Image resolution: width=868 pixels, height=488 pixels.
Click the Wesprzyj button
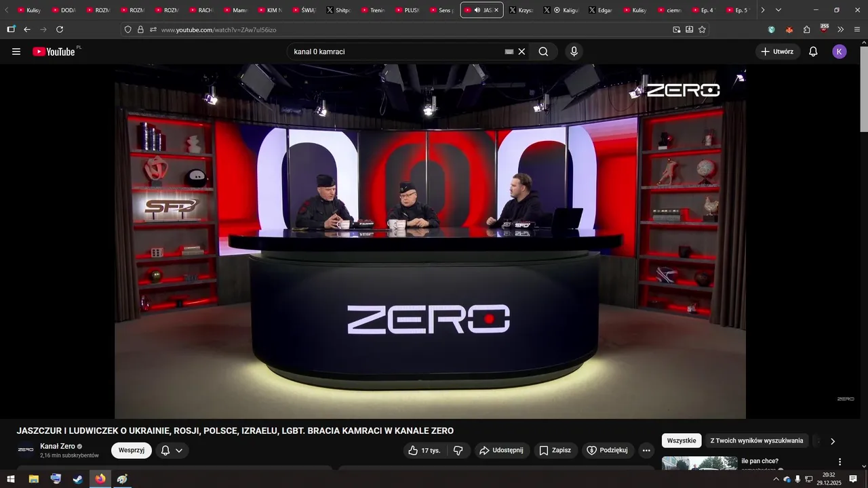click(x=132, y=450)
